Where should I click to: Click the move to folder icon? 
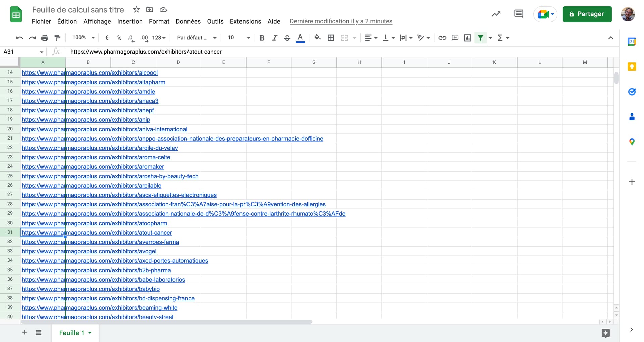[x=150, y=10]
